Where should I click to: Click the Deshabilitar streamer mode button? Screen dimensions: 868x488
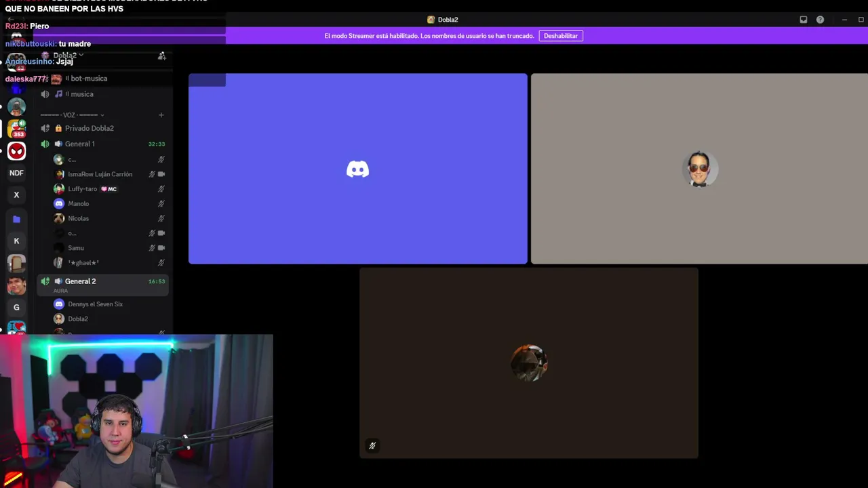point(561,36)
